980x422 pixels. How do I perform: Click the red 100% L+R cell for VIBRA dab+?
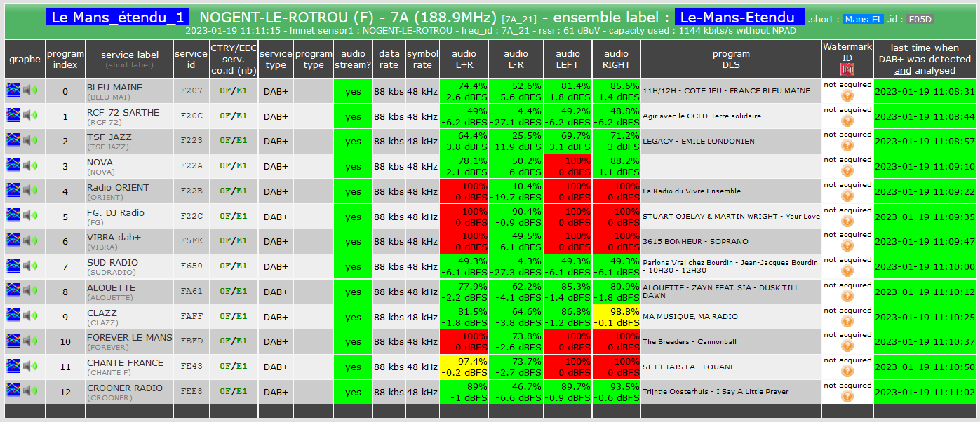464,241
